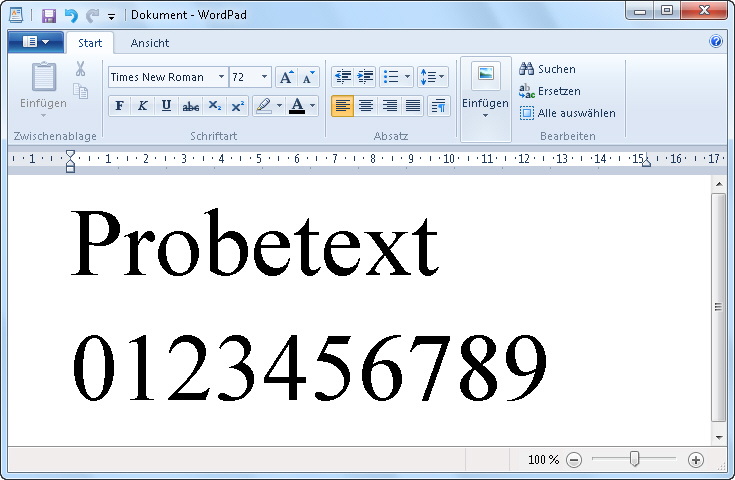Viewport: 735px width, 480px height.
Task: Click the Undo arrow in the title bar
Action: 71,15
